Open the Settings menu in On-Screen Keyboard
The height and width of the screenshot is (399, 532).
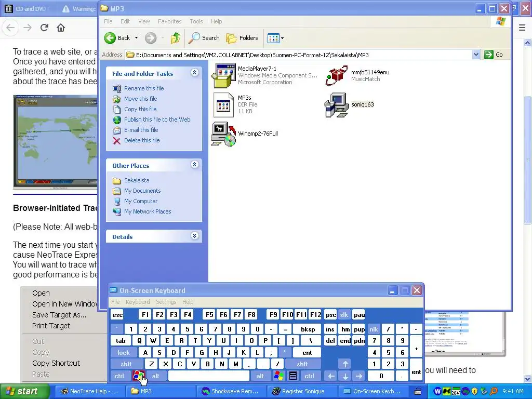[x=166, y=302]
